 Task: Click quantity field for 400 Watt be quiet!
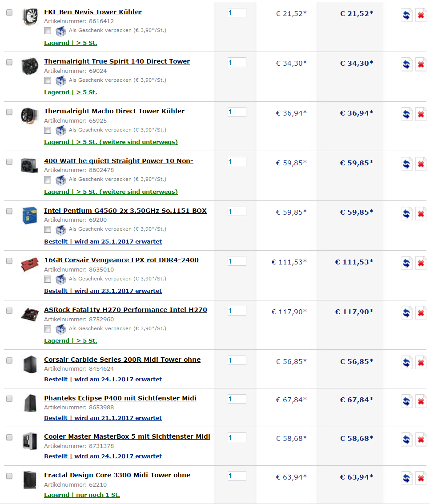point(237,162)
